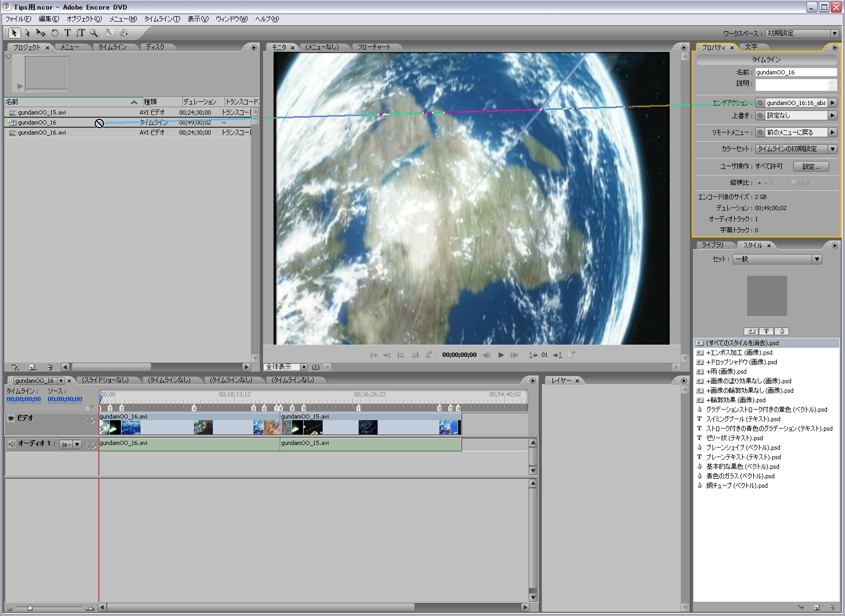845x616 pixels.
Task: Open the 上書き arrow menu
Action: click(x=833, y=116)
